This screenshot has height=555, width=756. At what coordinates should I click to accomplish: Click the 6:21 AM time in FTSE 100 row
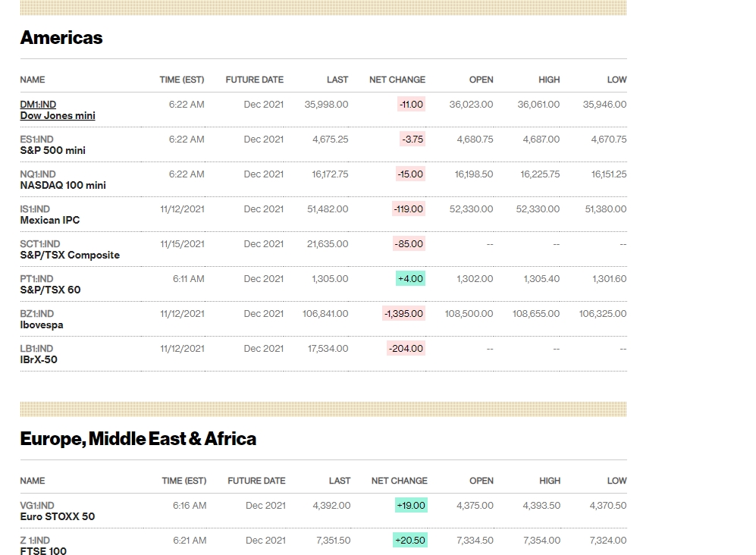pyautogui.click(x=190, y=541)
